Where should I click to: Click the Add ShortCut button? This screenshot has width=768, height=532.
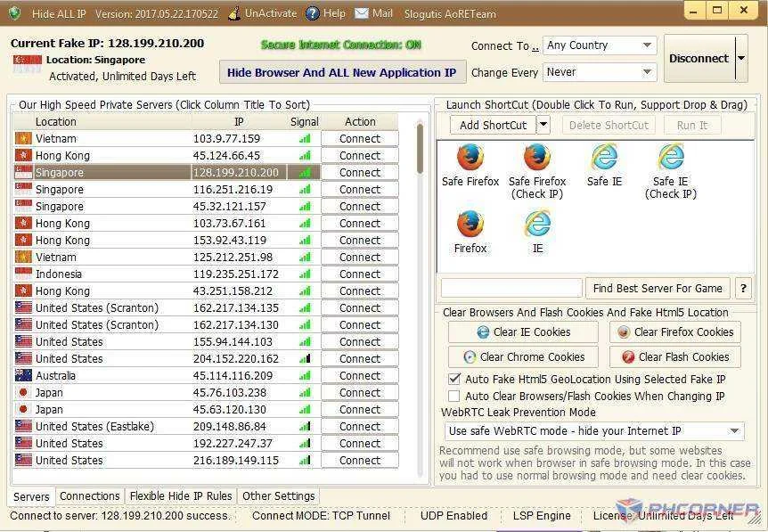click(494, 125)
